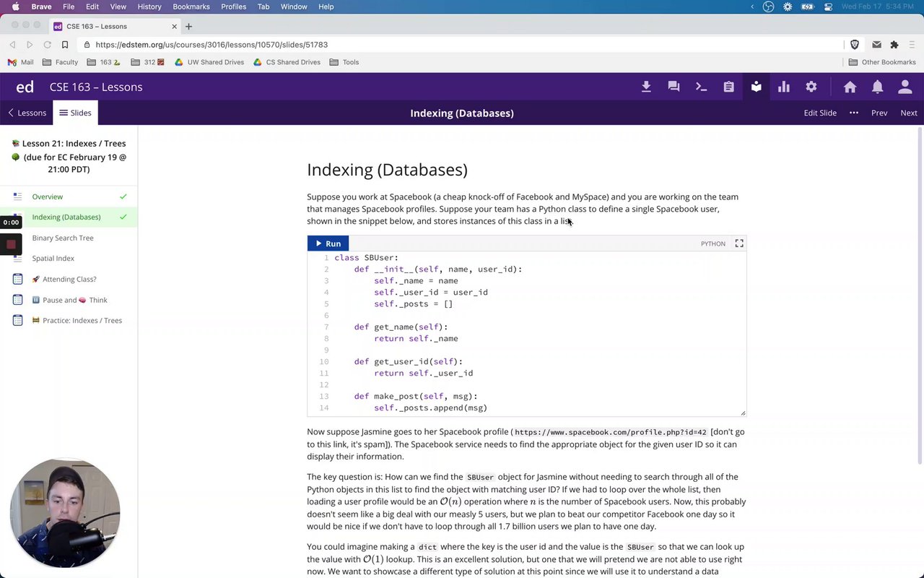Open the 312 bookmarks folder

[148, 62]
